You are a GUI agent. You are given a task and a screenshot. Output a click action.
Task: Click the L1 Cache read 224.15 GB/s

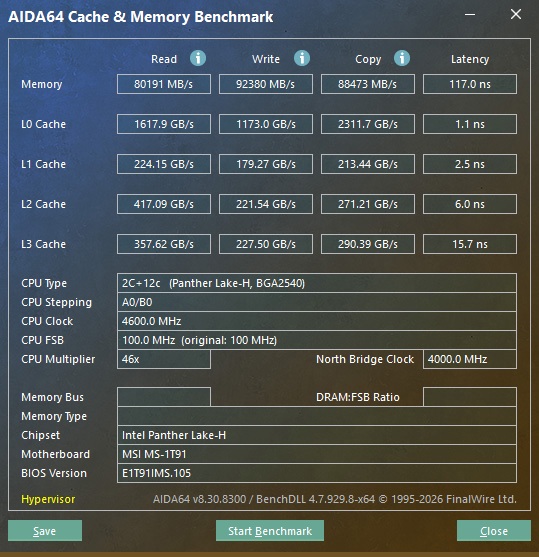(164, 164)
